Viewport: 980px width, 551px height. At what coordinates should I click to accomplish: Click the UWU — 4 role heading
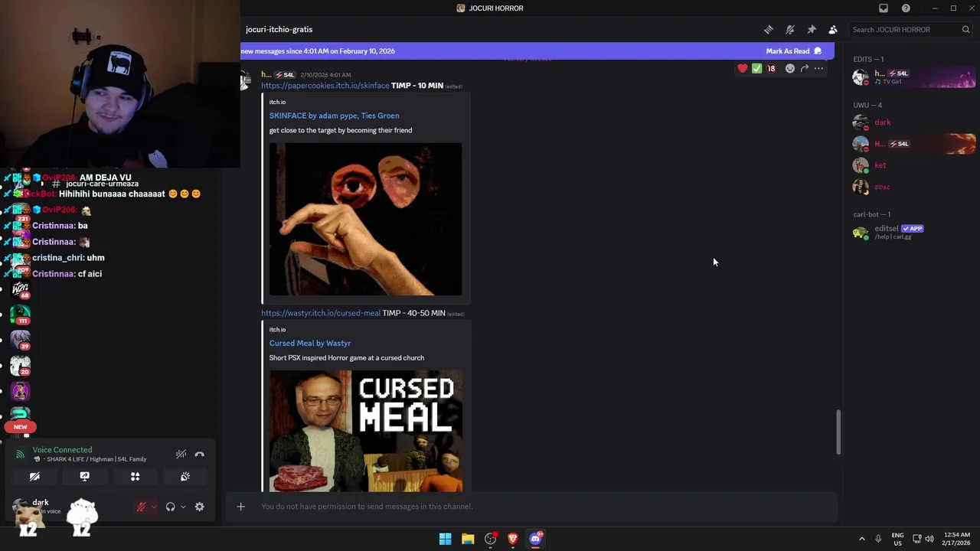click(867, 106)
